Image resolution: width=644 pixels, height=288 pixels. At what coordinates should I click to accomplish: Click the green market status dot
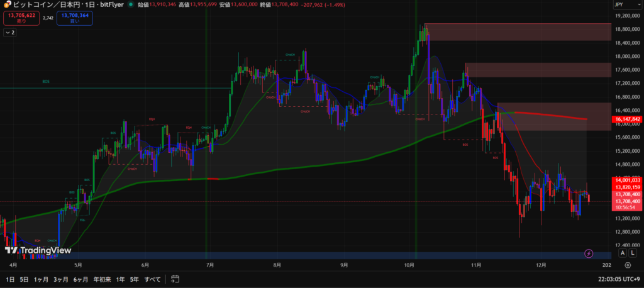130,4
